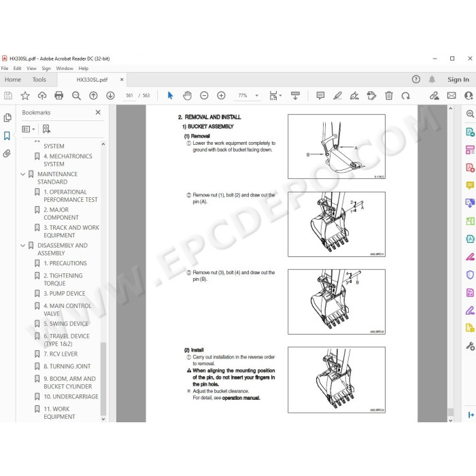This screenshot has height=476, width=476.
Task: Open More Tools wrench icon
Action: tap(470, 345)
